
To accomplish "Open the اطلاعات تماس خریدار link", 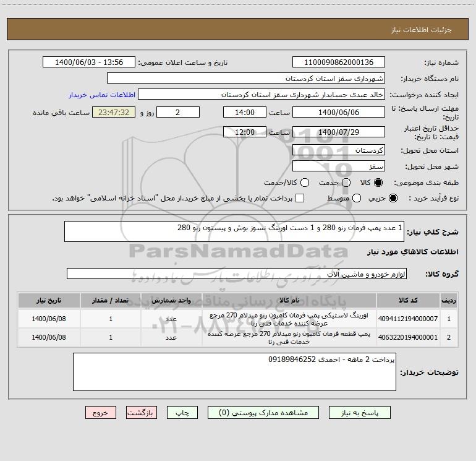I will tap(102, 95).
